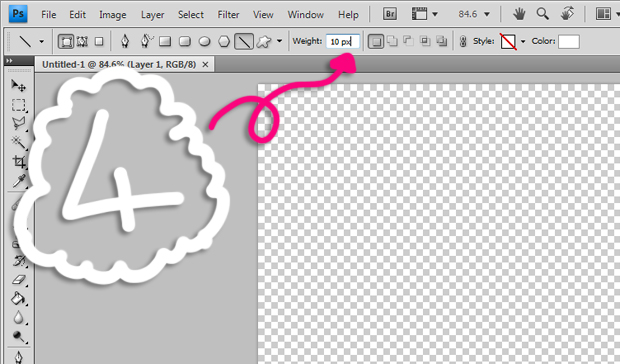This screenshot has width=620, height=364.
Task: Select the Dodge tool
Action: click(18, 336)
